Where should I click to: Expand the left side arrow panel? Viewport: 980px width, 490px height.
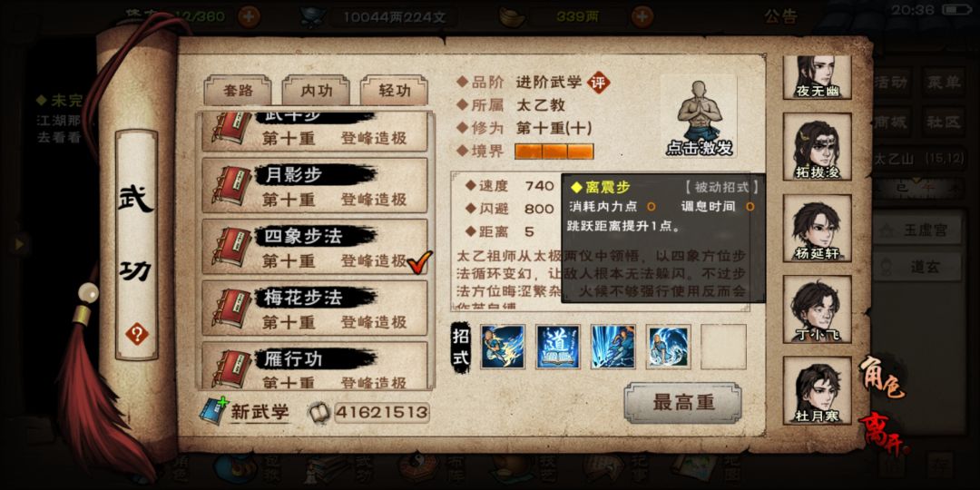coord(19,244)
